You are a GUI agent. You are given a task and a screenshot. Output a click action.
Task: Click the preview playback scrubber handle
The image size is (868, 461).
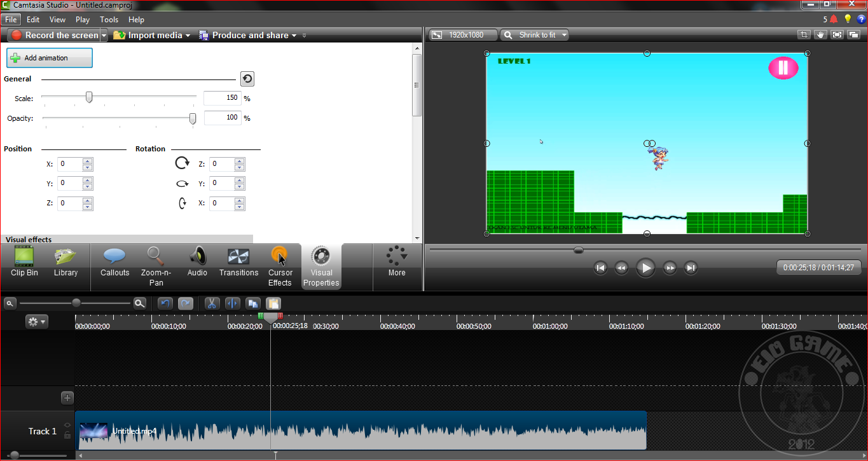coord(578,250)
